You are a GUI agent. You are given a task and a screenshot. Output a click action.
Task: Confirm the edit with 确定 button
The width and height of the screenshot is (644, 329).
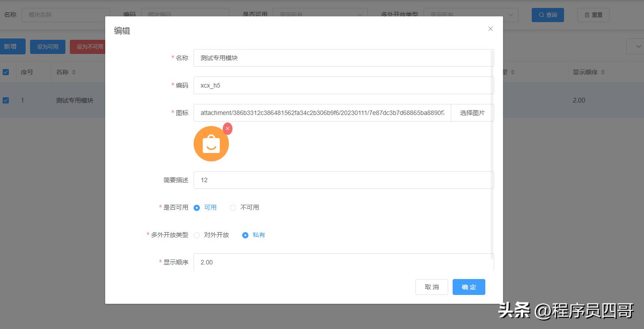pyautogui.click(x=469, y=287)
